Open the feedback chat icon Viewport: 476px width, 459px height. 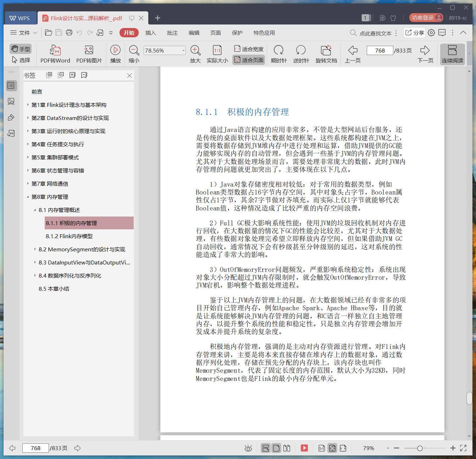(x=442, y=33)
